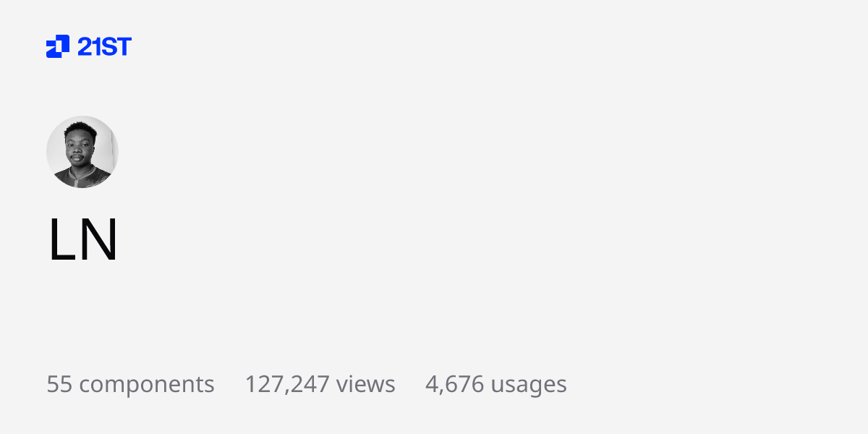The height and width of the screenshot is (434, 868).
Task: Click the "21" digits in the logo text
Action: (x=90, y=47)
